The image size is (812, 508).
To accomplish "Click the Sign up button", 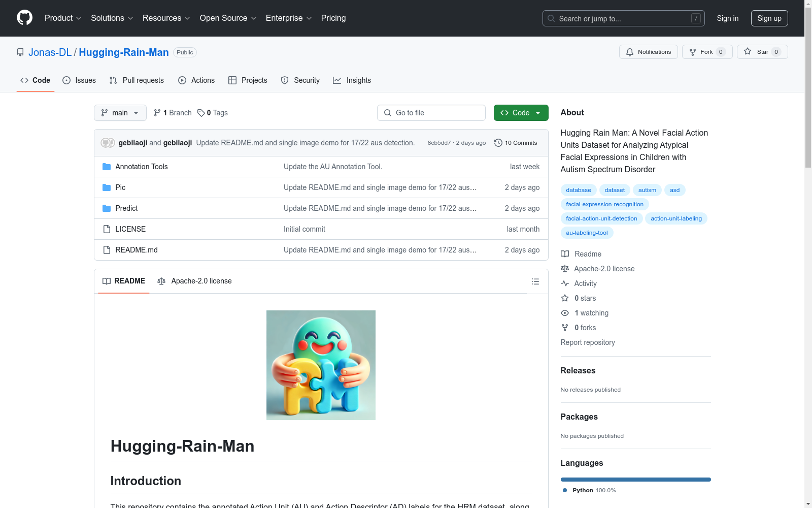I will 769,18.
